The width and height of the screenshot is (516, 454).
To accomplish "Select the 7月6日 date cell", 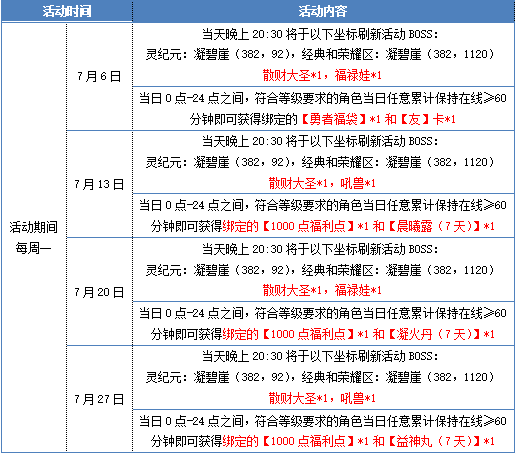I will tap(99, 76).
